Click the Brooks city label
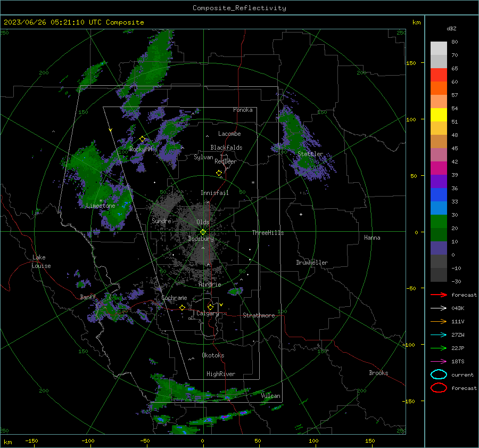 point(378,373)
